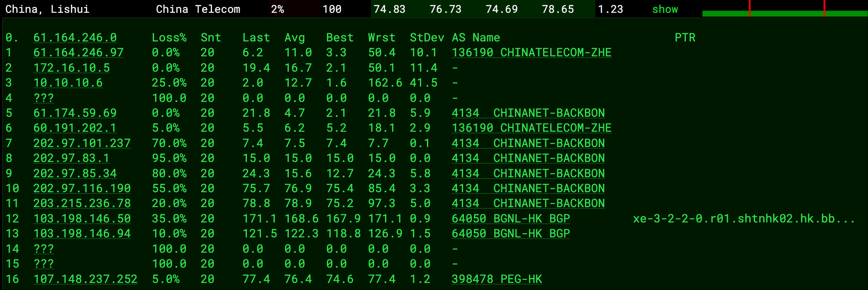The width and height of the screenshot is (868, 290).
Task: Click the green 'show' link
Action: (x=665, y=9)
